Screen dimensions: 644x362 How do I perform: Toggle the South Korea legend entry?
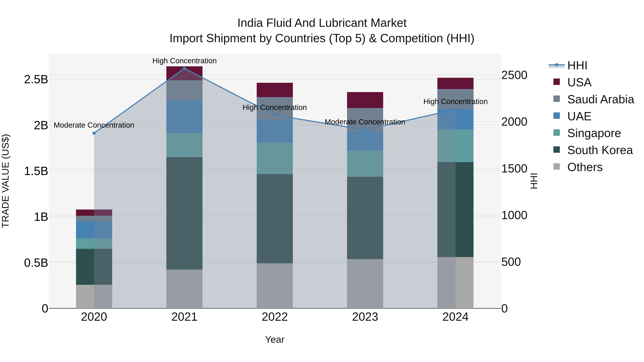[x=593, y=150]
